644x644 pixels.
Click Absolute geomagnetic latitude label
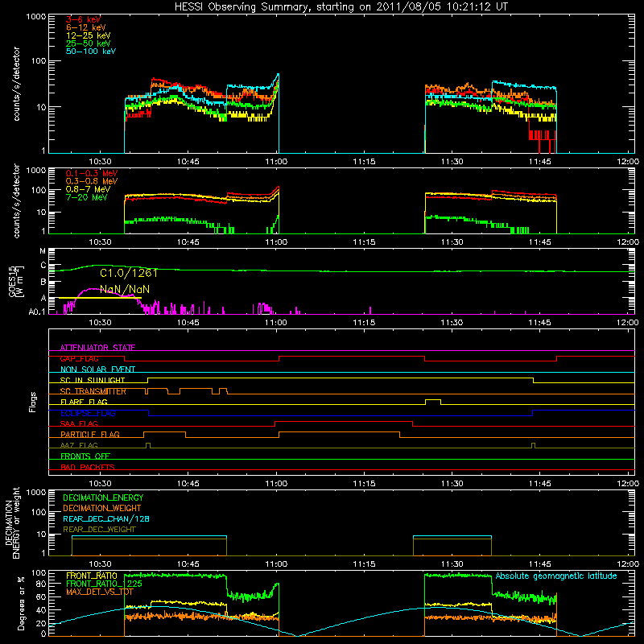click(556, 576)
